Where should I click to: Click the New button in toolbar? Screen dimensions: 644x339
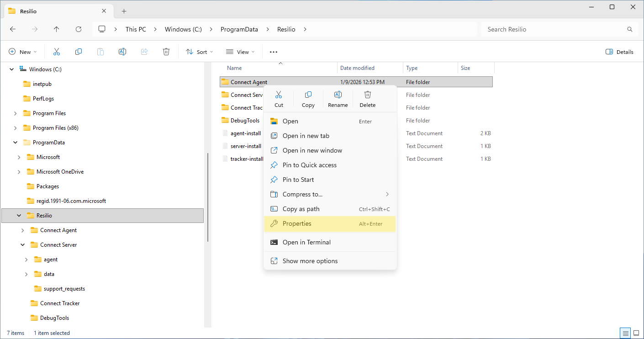point(22,52)
